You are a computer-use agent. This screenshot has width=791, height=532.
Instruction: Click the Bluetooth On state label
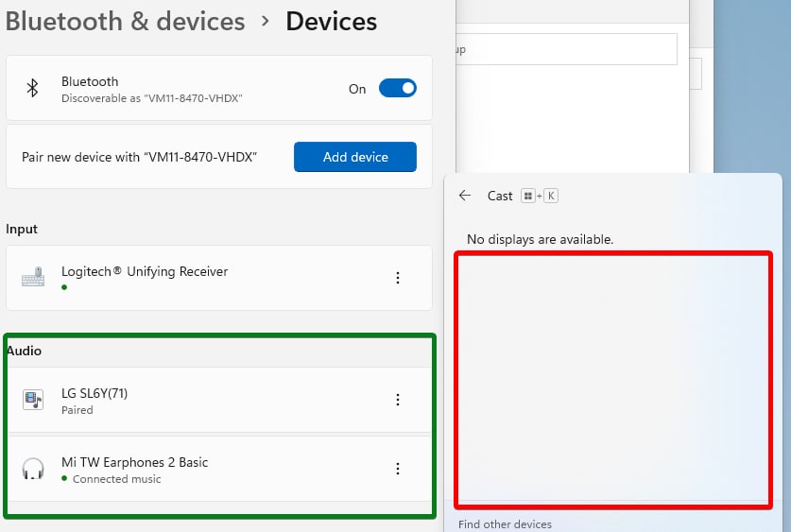point(357,89)
